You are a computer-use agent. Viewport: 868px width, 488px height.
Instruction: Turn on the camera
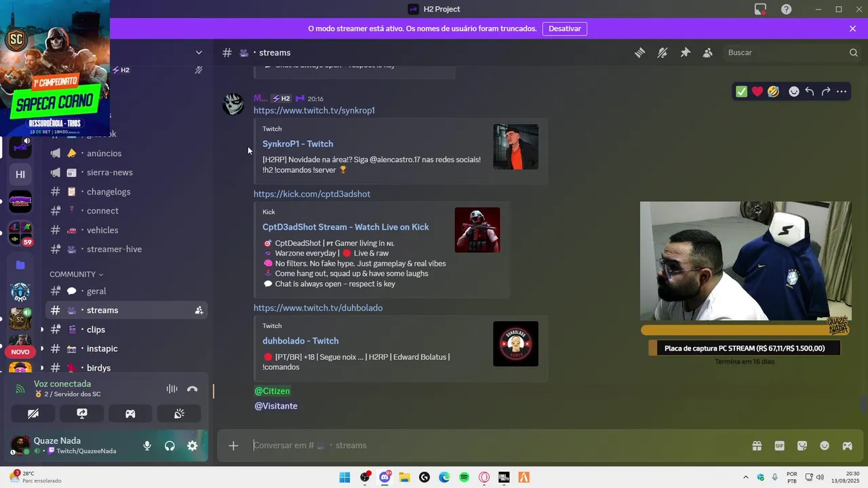coord(33,413)
